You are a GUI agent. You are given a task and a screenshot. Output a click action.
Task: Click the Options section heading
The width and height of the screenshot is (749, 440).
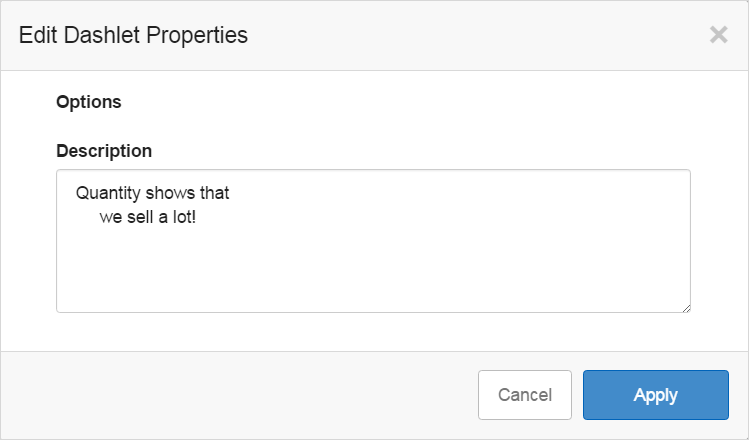(89, 101)
